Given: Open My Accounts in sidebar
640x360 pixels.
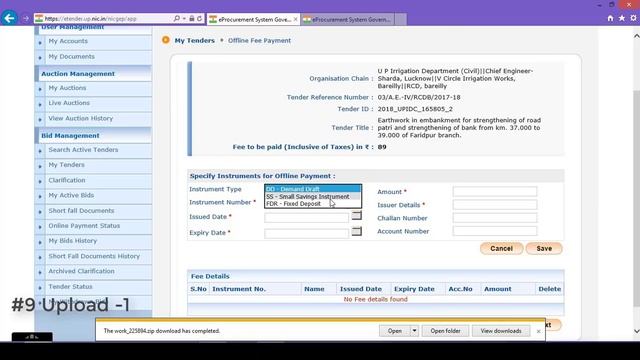Looking at the screenshot, I should click(x=68, y=41).
